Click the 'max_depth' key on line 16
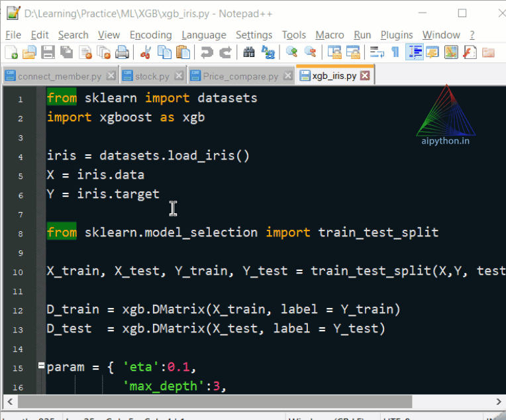 (164, 386)
